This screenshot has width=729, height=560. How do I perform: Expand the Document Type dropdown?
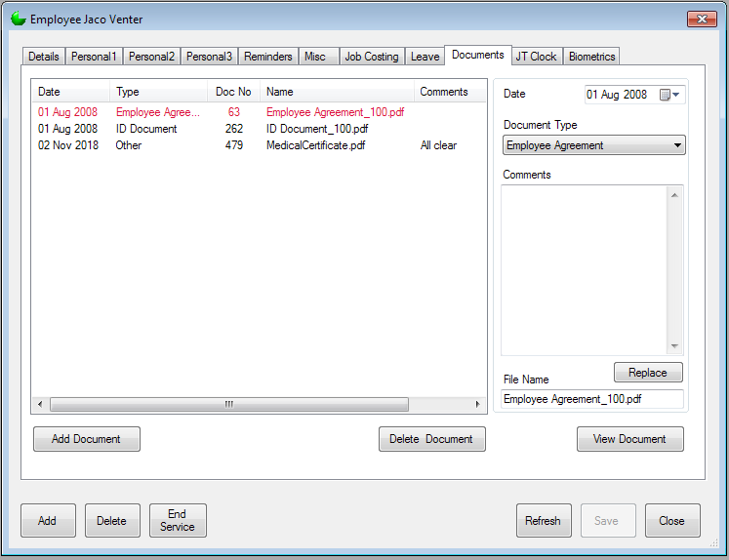677,145
